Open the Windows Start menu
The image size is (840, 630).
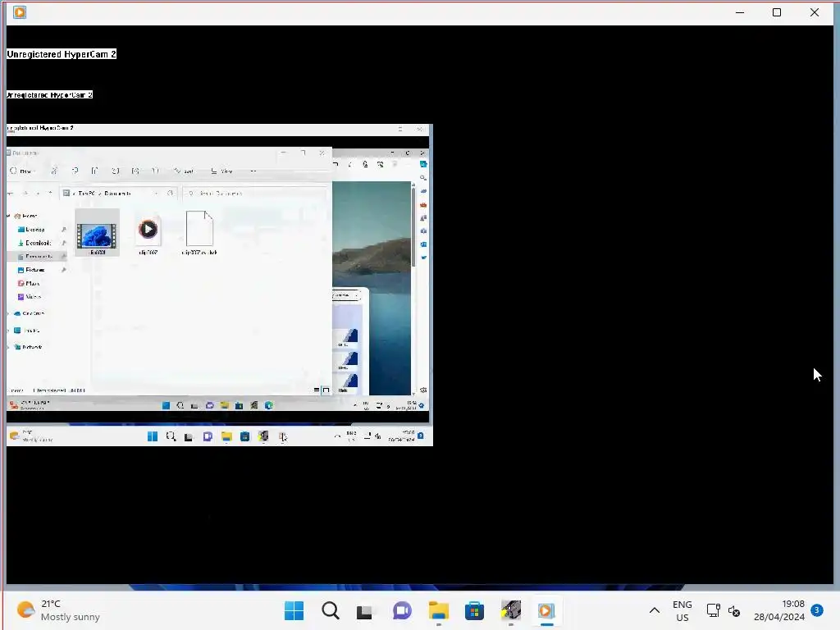coord(294,610)
